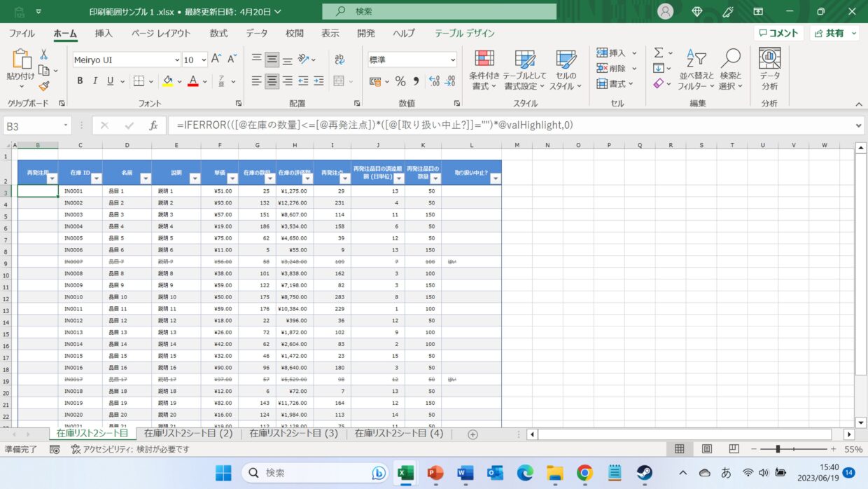This screenshot has height=489, width=868.
Task: Open the ファイル tab
Action: pyautogui.click(x=22, y=33)
